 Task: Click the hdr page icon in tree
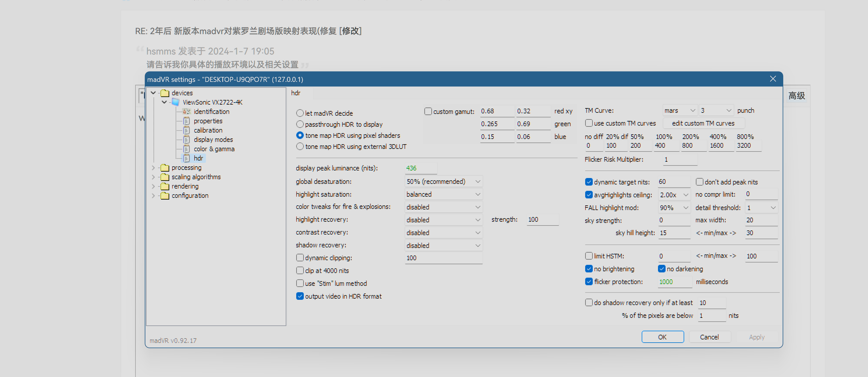click(187, 158)
